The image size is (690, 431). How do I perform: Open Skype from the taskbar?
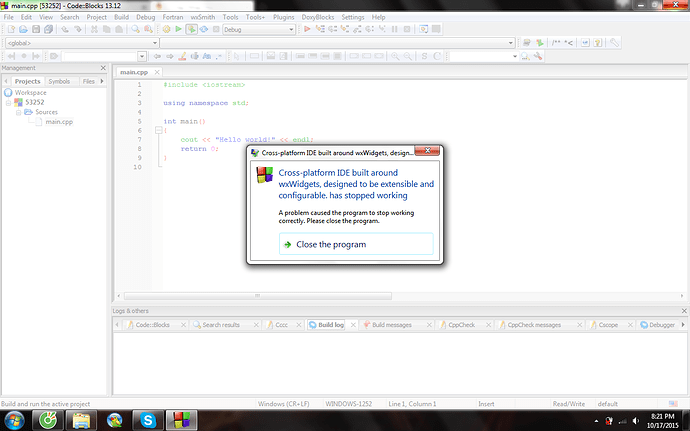click(x=148, y=420)
